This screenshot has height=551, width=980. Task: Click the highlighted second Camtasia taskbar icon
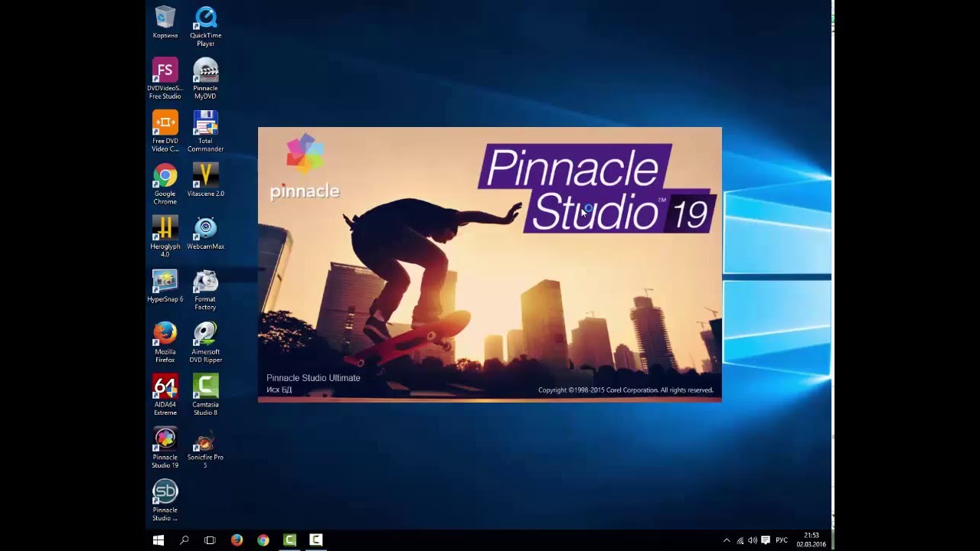point(315,540)
